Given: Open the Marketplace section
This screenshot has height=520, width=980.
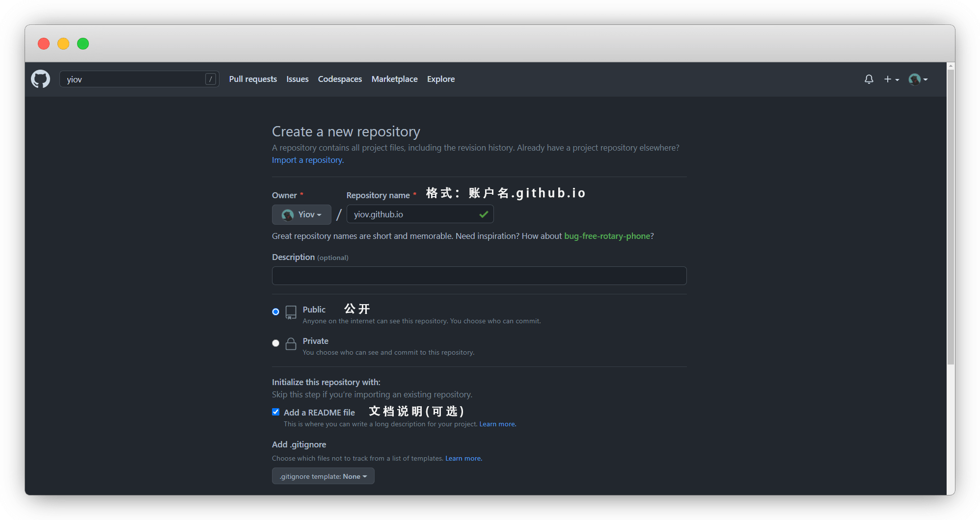Looking at the screenshot, I should [394, 79].
